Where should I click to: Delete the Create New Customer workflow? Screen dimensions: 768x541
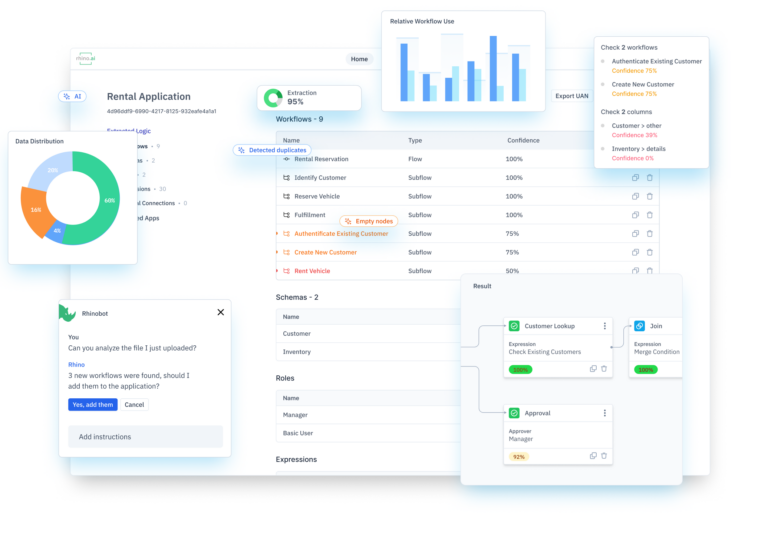coord(649,252)
